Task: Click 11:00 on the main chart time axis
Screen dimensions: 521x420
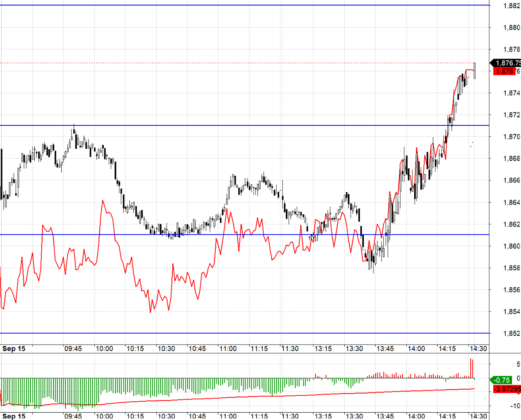Action: pos(228,348)
